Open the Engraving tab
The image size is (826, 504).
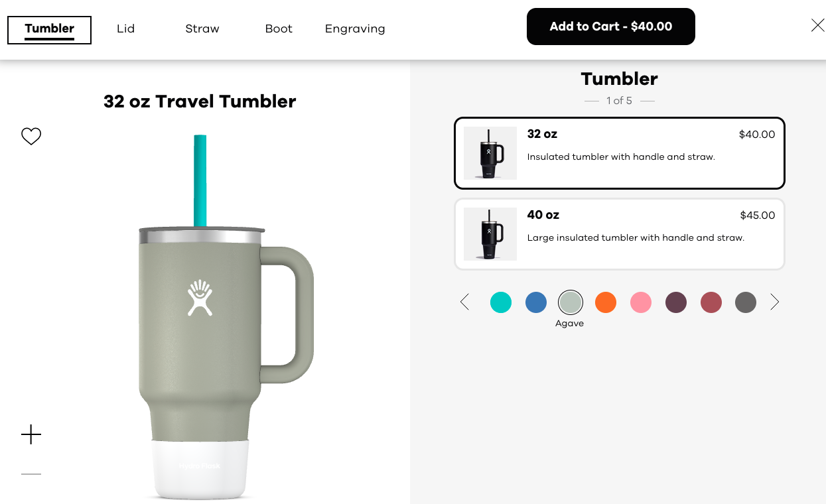coord(355,29)
